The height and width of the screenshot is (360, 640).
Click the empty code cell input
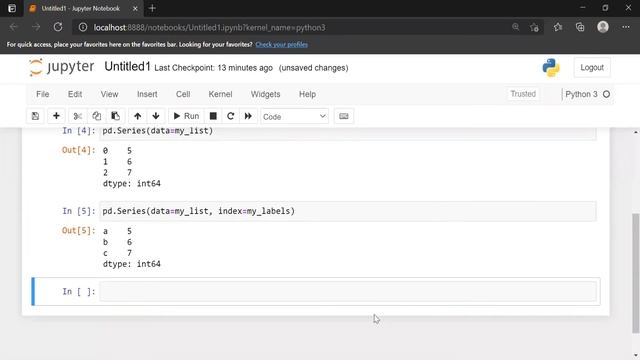coord(348,291)
